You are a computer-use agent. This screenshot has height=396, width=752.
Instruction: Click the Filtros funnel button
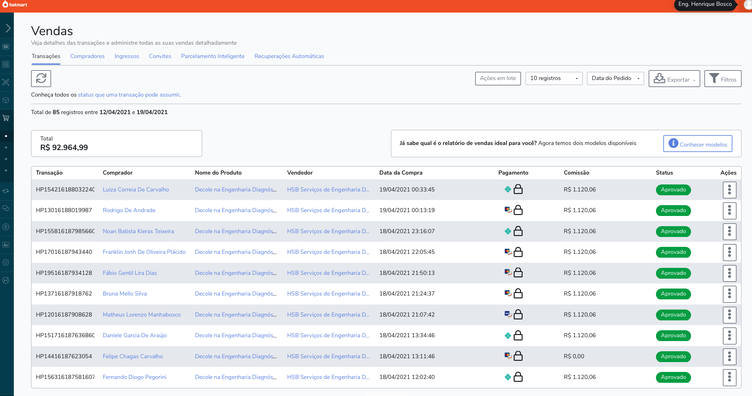coord(723,79)
